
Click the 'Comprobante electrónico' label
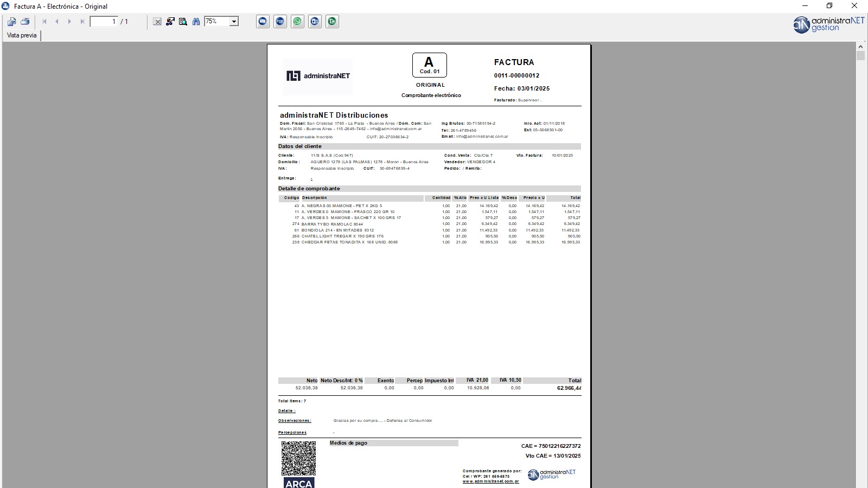point(431,95)
